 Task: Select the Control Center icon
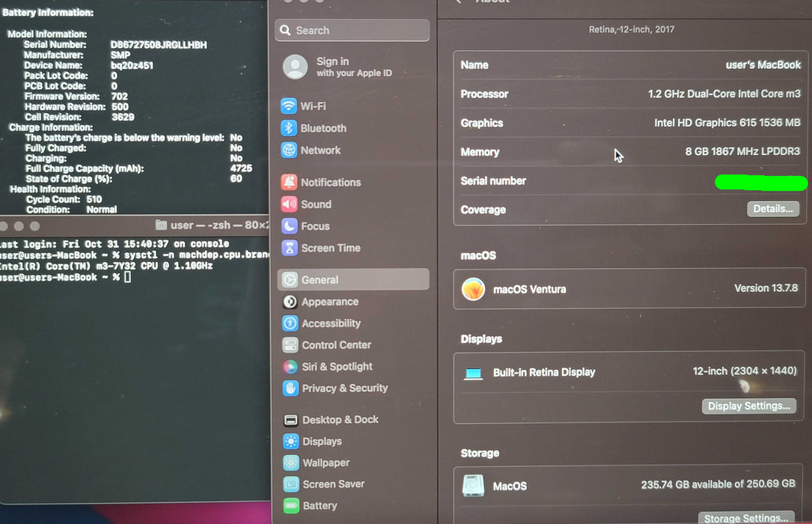pos(290,345)
